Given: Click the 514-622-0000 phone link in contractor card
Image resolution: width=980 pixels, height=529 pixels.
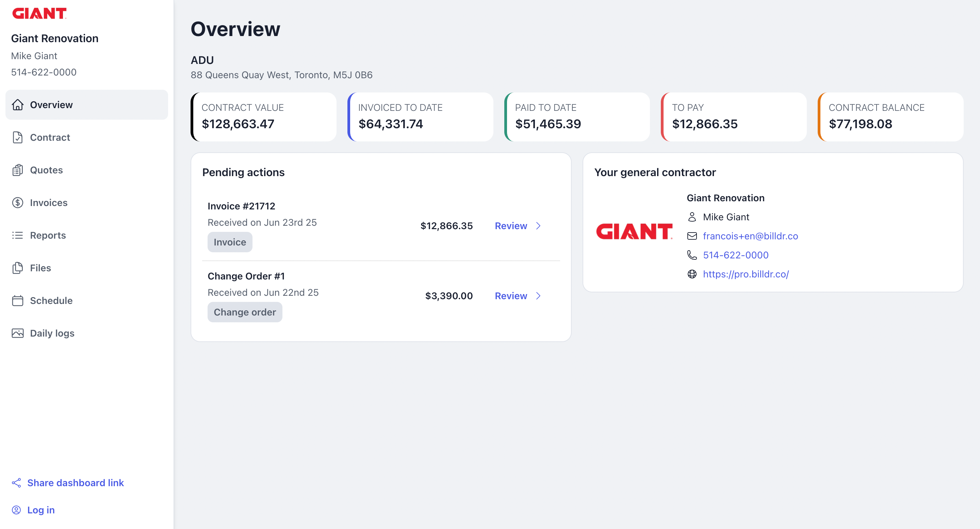Looking at the screenshot, I should (x=735, y=255).
